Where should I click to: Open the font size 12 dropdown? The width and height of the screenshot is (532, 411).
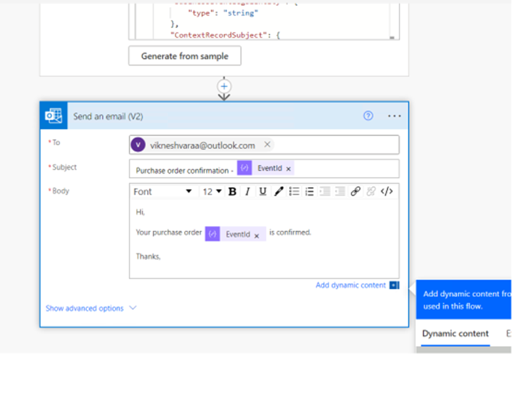click(x=212, y=191)
